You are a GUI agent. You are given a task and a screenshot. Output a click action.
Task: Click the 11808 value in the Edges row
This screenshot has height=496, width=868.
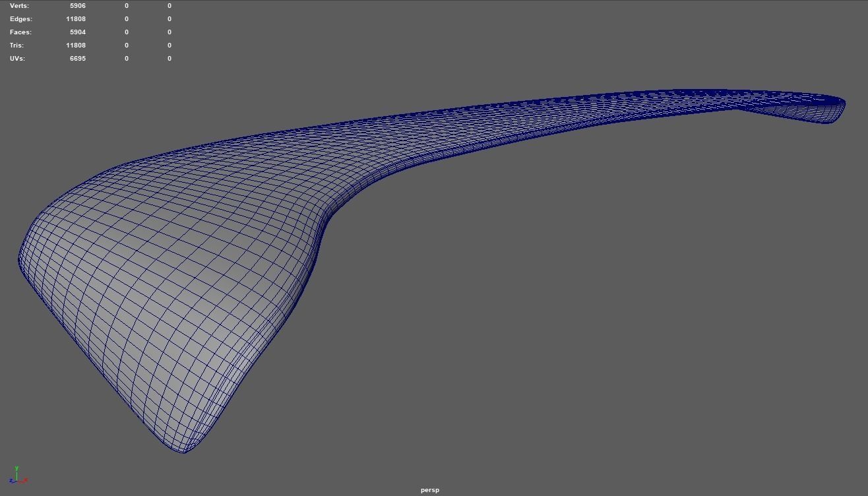76,18
